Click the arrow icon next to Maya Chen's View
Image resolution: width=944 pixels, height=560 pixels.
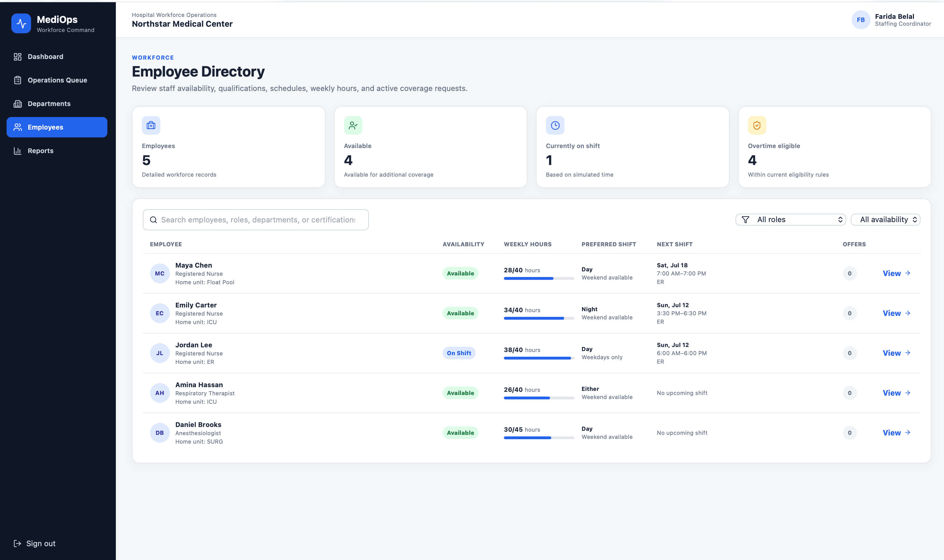pyautogui.click(x=908, y=273)
